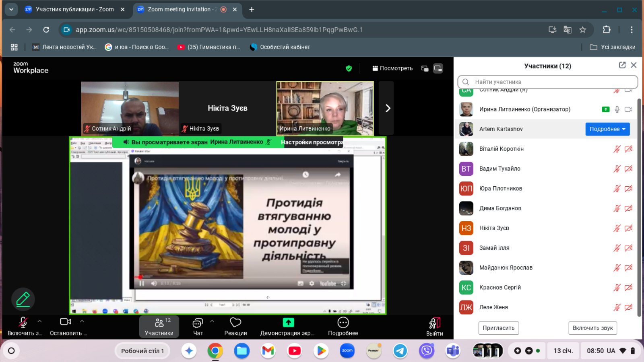Screen dimensions: 644x362
Task: Open translate page icon in address bar
Action: click(x=568, y=30)
